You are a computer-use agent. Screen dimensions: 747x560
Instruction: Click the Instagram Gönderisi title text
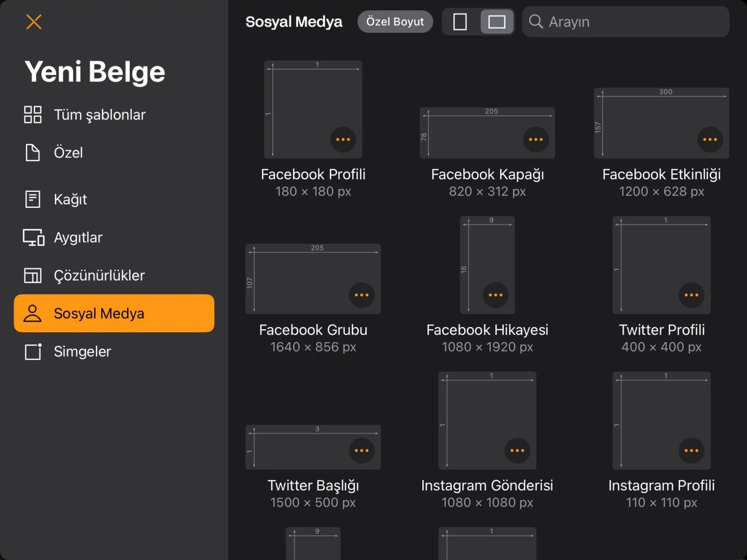coord(487,485)
